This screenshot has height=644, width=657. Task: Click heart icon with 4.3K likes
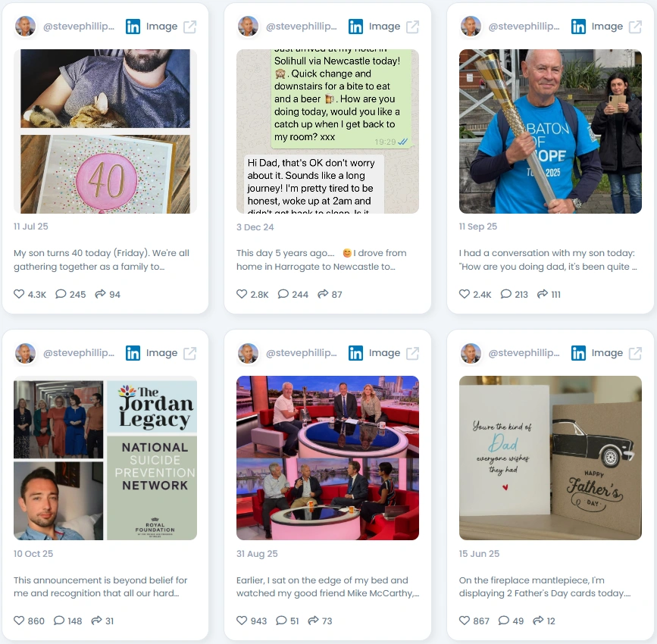click(x=19, y=294)
